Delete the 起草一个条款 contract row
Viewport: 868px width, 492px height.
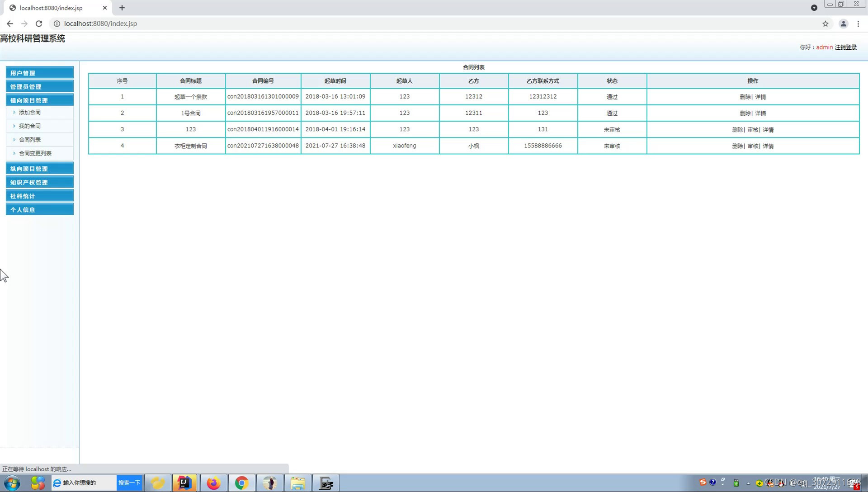(745, 97)
